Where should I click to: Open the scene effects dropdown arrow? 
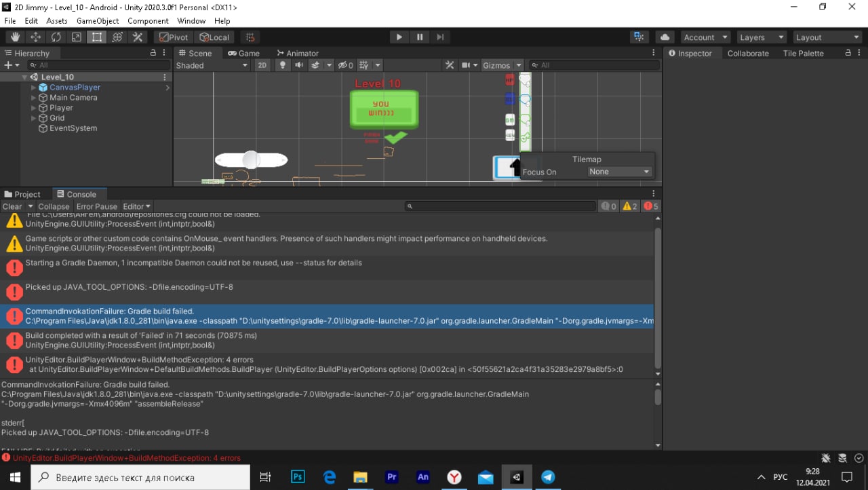pyautogui.click(x=329, y=65)
